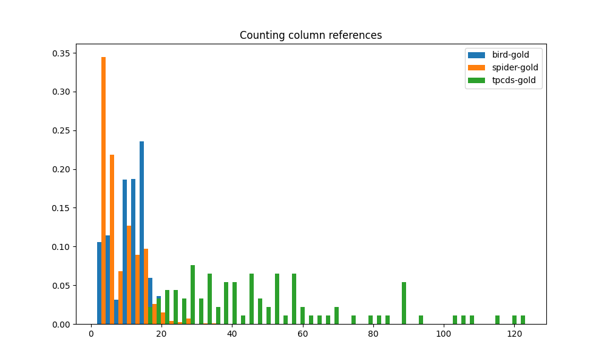Select the "tpcds-gold" legend label
This screenshot has height=364, width=607.
coord(514,81)
